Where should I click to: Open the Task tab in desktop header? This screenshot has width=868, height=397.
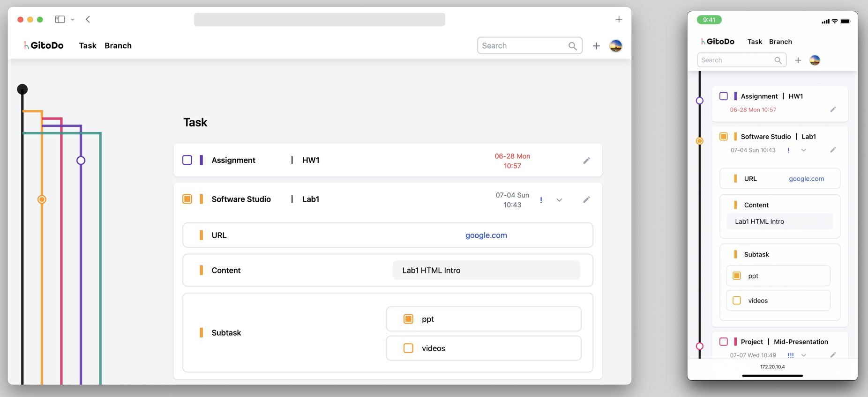click(88, 45)
